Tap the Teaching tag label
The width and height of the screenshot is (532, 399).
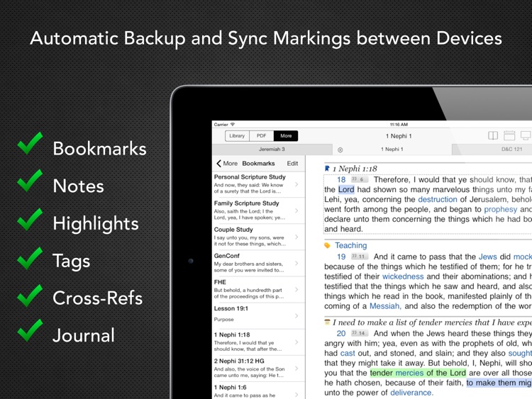pos(351,245)
